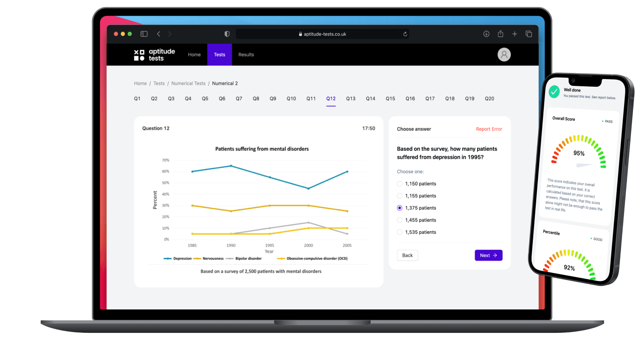Click the Safari share icon
The height and width of the screenshot is (340, 644).
click(501, 34)
